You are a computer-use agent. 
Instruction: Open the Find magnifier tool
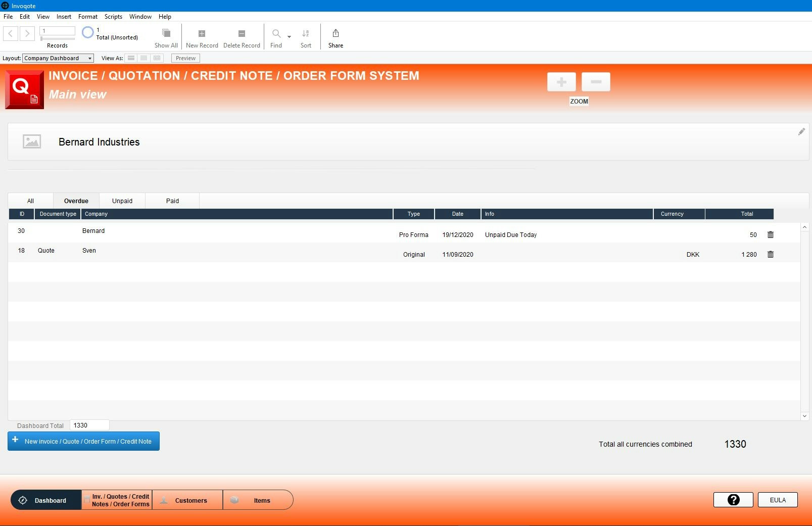[x=276, y=34]
